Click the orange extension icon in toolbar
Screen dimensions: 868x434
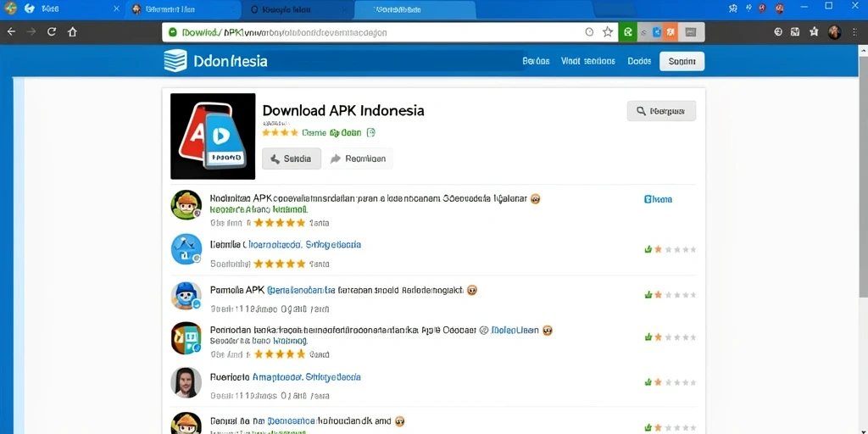(670, 33)
